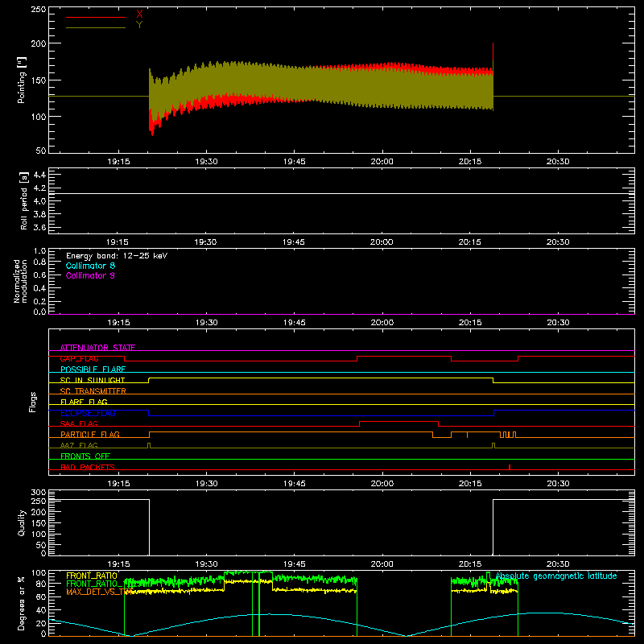Click the 'Energy band: 12-25 keV' label

click(x=117, y=256)
